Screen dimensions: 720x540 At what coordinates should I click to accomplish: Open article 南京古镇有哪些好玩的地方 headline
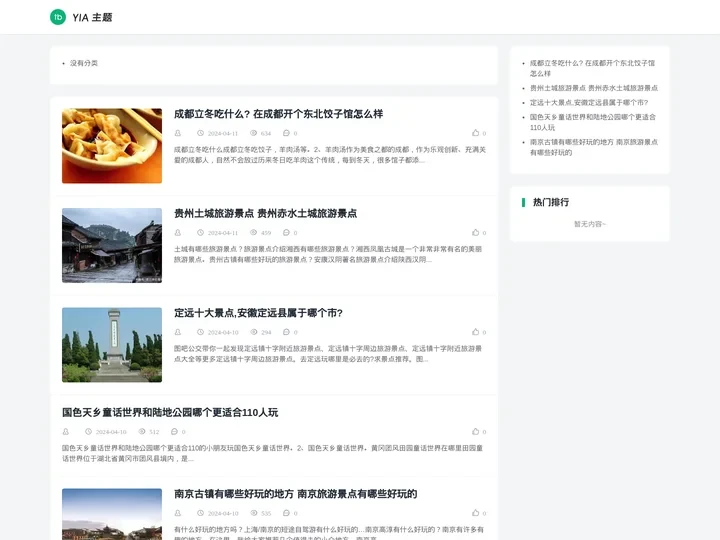pyautogui.click(x=295, y=494)
